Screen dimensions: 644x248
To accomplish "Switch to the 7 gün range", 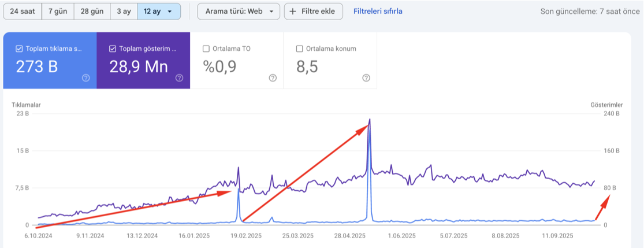I will [x=58, y=12].
